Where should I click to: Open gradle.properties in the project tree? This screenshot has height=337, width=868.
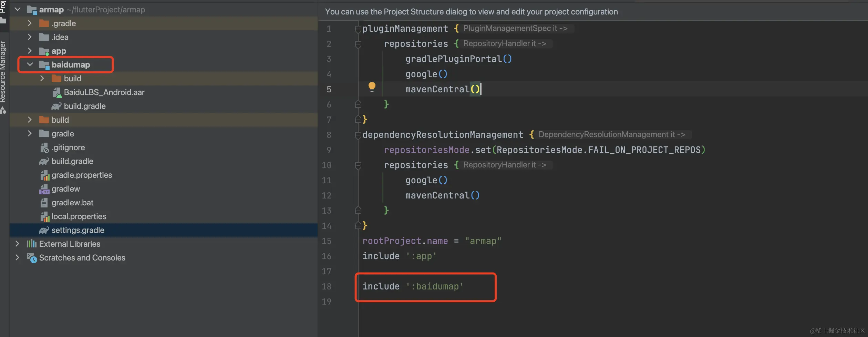click(82, 175)
